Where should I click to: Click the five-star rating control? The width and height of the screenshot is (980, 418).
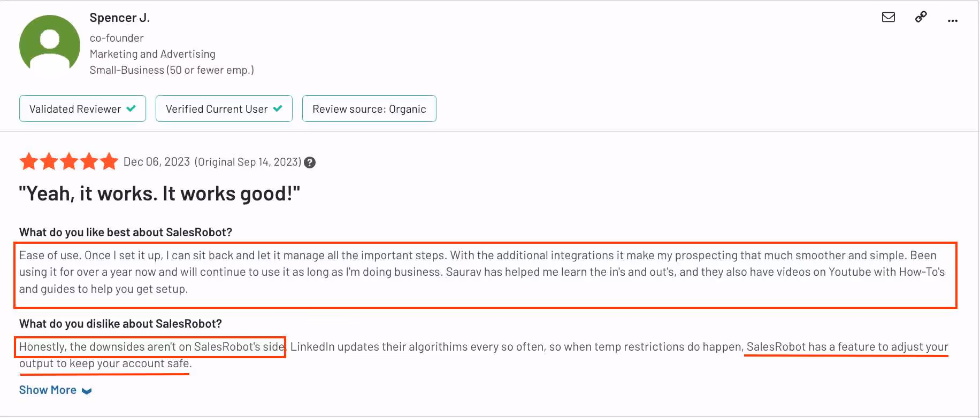69,161
